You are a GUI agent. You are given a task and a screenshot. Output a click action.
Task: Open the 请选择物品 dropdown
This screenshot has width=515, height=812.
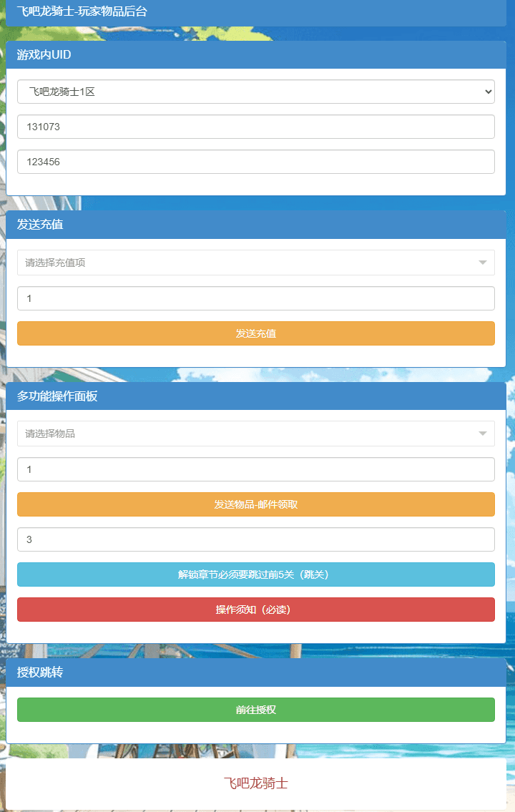(x=255, y=434)
